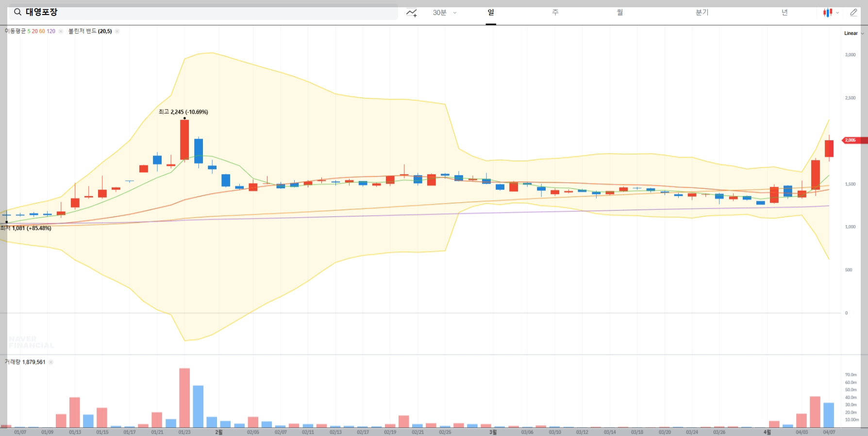Open the Linear scale dropdown

click(854, 33)
